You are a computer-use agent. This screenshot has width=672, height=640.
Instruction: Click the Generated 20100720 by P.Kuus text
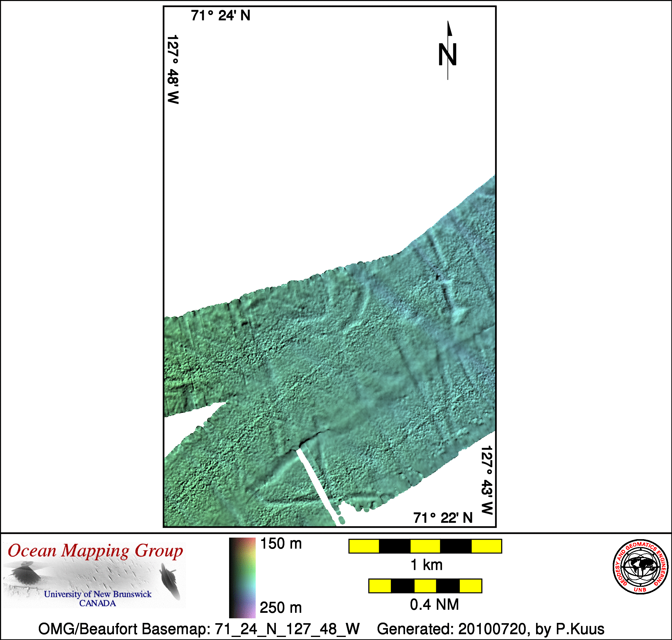coord(490,629)
